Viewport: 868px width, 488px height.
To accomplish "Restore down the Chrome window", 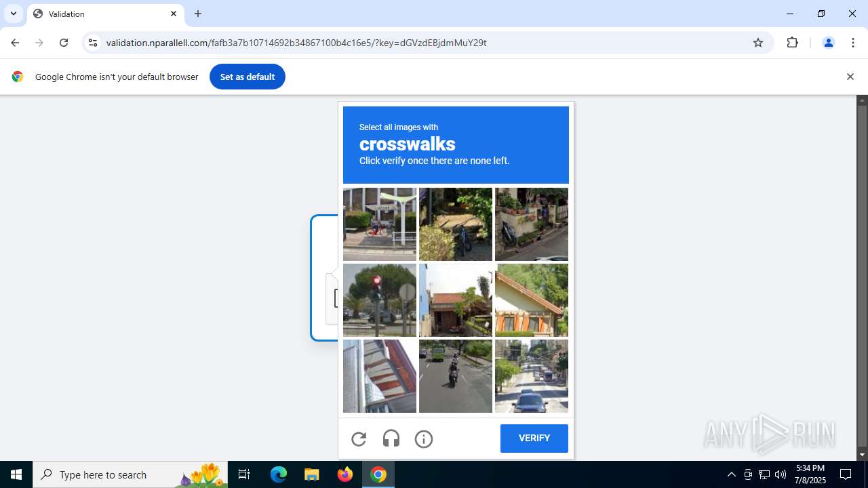I will pos(821,14).
